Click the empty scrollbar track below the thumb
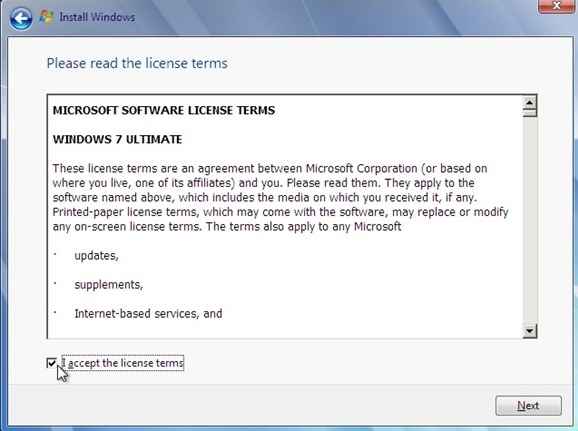The height and width of the screenshot is (431, 578). click(x=530, y=220)
